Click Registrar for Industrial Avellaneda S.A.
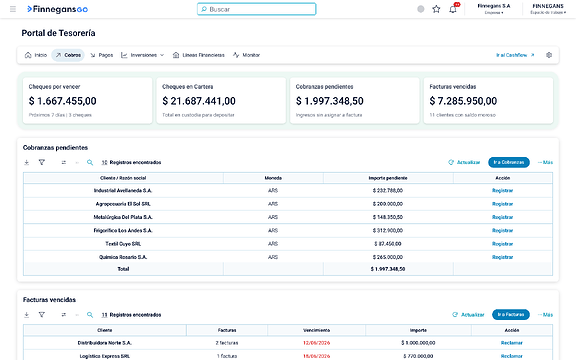576x360 pixels. point(503,191)
